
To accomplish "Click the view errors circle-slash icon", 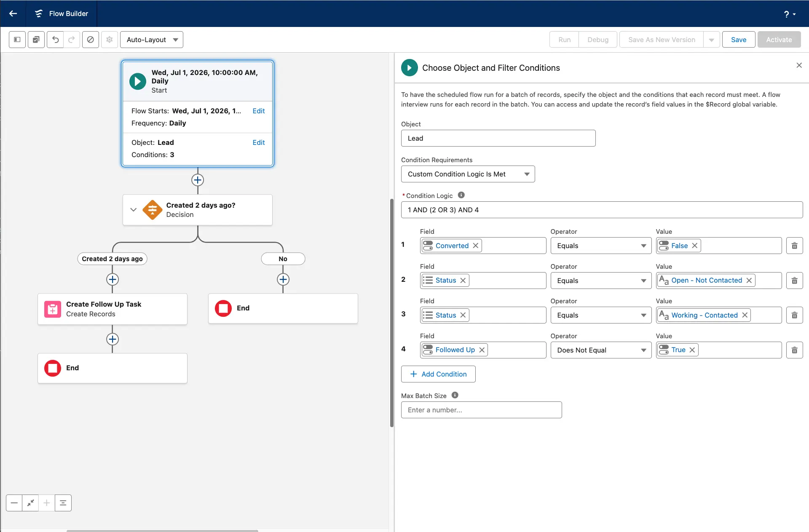I will [x=91, y=40].
